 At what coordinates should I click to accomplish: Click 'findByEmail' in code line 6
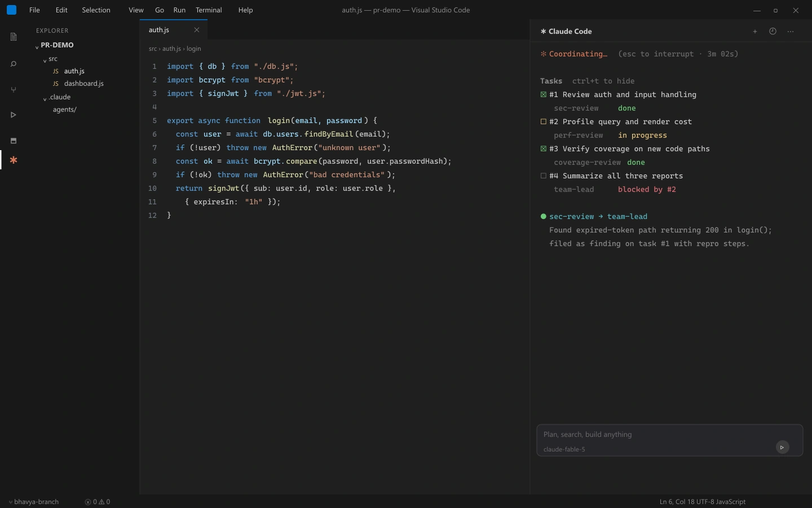click(x=329, y=134)
